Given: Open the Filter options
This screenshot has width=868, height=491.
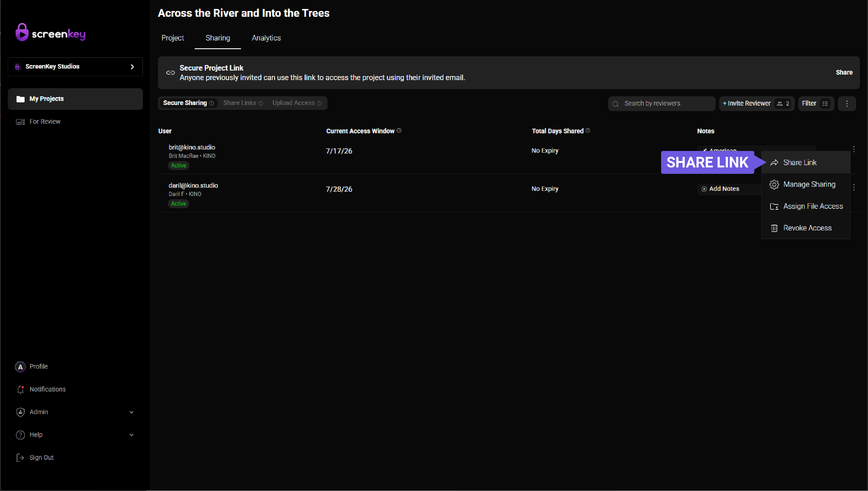Looking at the screenshot, I should 816,104.
